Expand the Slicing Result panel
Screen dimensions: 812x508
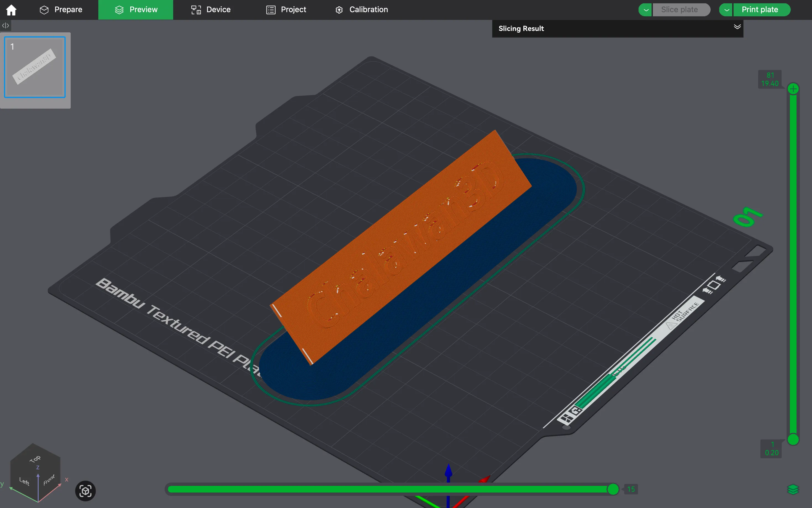tap(737, 27)
